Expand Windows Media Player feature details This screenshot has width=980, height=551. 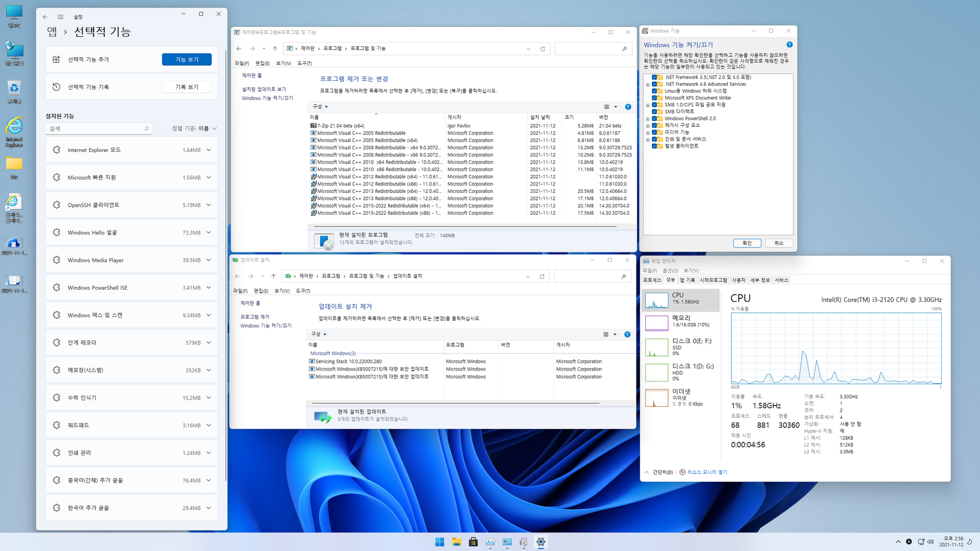(x=209, y=260)
